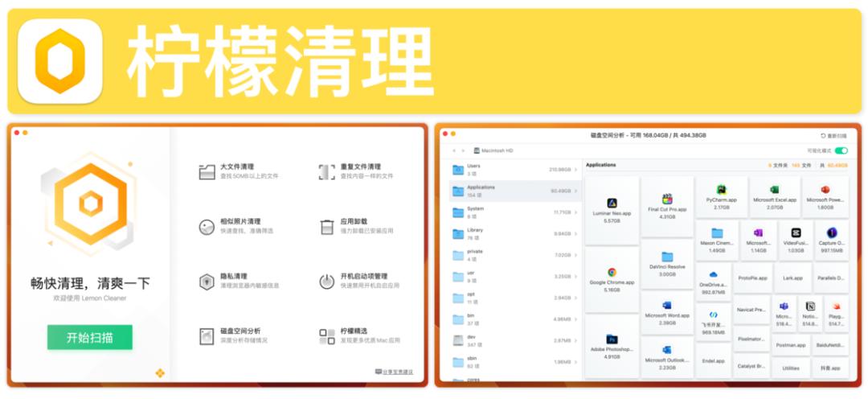Viewport: 868px width, 399px height.
Task: Select the System folder icon
Action: tap(458, 212)
